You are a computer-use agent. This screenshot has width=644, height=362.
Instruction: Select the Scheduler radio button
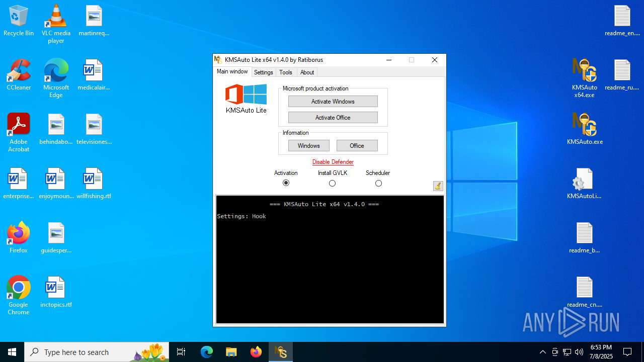378,183
